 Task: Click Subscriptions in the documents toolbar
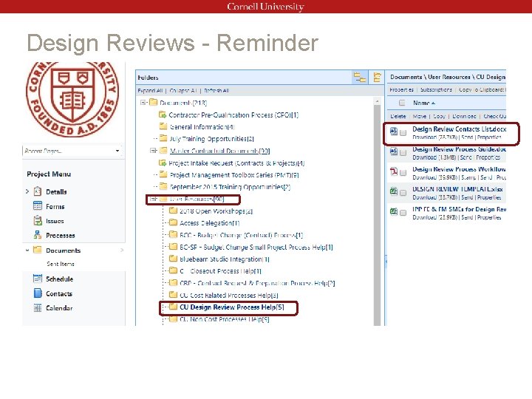(437, 89)
